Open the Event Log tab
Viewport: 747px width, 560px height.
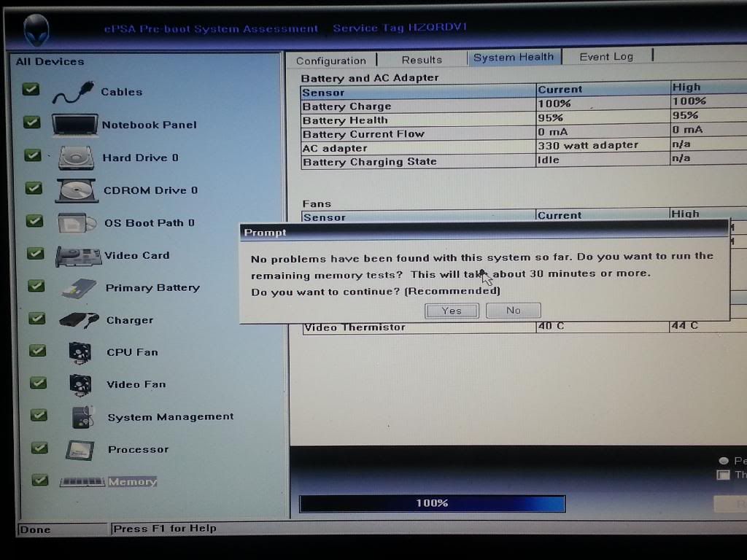pos(606,57)
